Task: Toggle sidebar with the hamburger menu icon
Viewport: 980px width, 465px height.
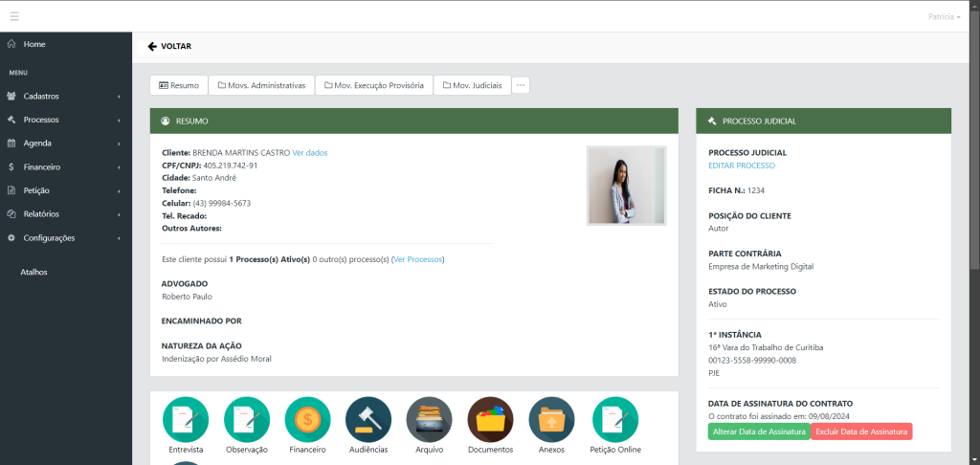Action: click(x=14, y=16)
